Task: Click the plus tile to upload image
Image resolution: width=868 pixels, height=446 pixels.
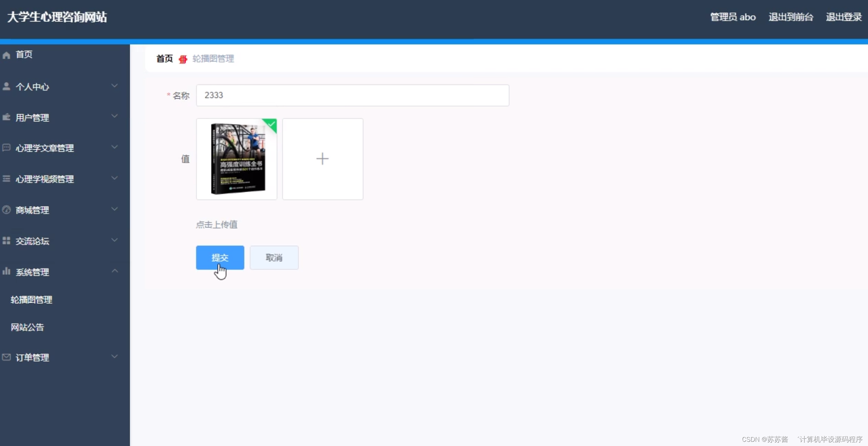Action: click(322, 159)
